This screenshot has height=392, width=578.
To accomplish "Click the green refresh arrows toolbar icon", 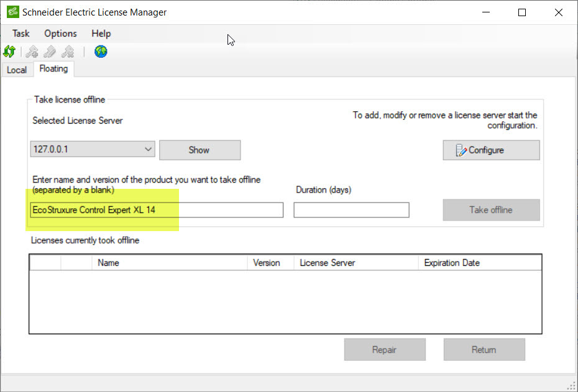I will click(x=9, y=52).
